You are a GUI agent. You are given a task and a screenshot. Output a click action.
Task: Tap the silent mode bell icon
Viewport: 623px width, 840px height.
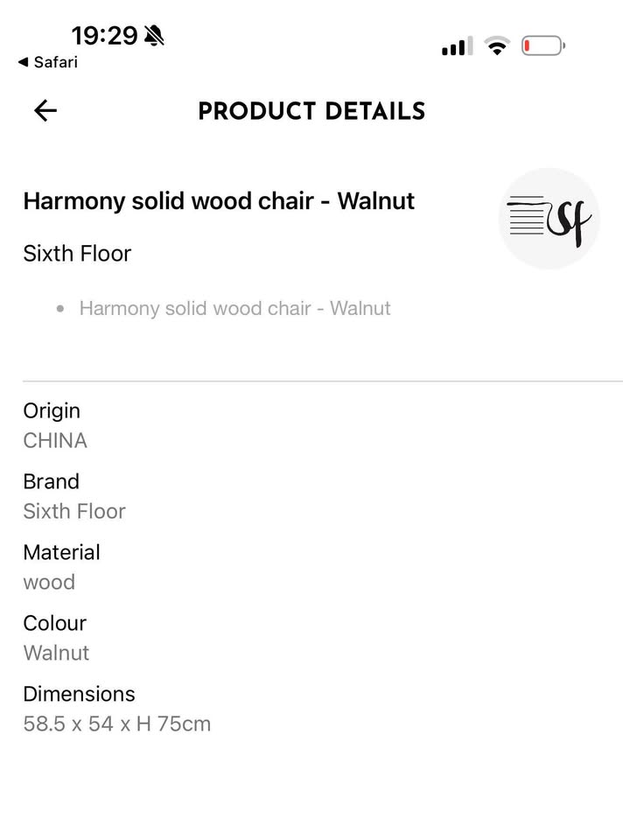click(x=155, y=36)
